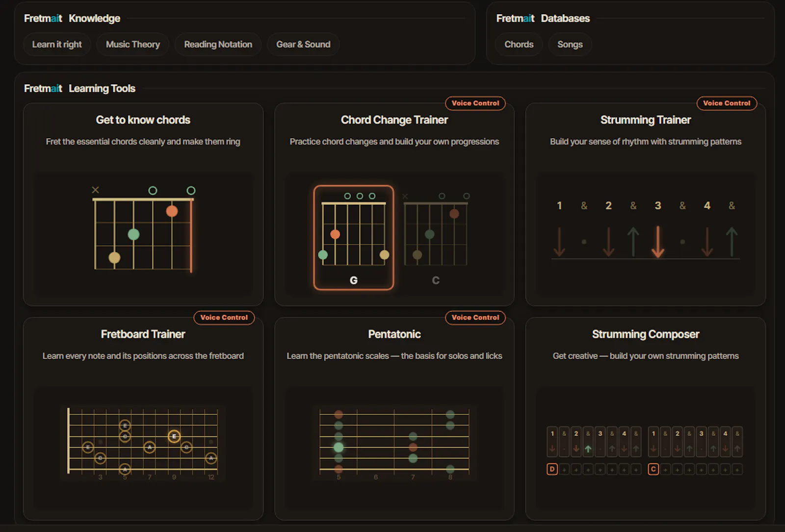Viewport: 785px width, 532px height.
Task: Click the fretboard preview in Fretboard Trainer
Action: (143, 442)
